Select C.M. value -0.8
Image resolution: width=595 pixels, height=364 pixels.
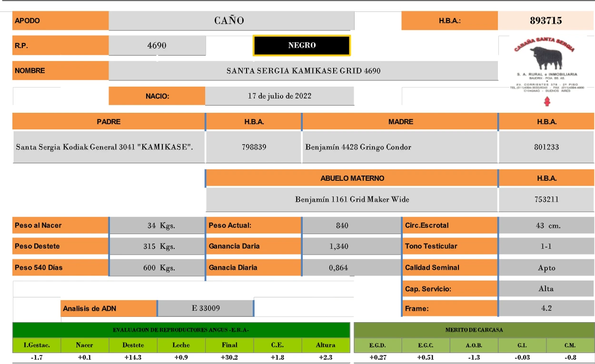click(x=570, y=358)
